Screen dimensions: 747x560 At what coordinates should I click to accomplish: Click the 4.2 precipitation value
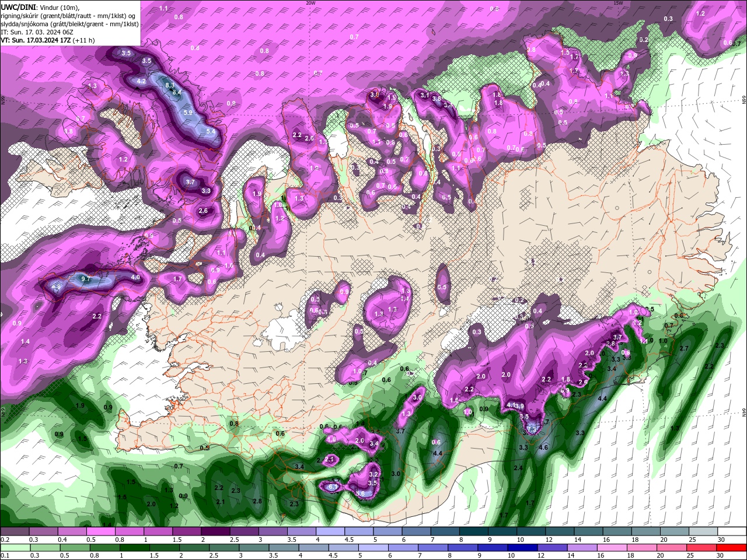point(141,82)
